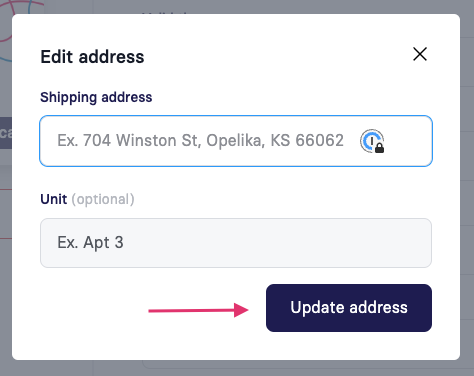Click empty space left of the pink arrow

(x=93, y=310)
